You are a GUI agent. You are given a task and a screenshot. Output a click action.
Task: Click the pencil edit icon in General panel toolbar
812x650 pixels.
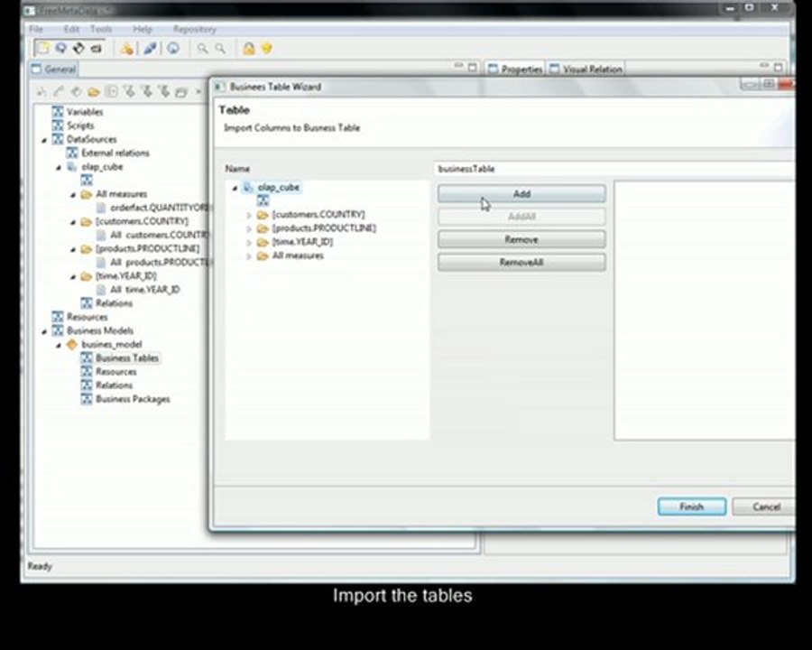tap(59, 92)
